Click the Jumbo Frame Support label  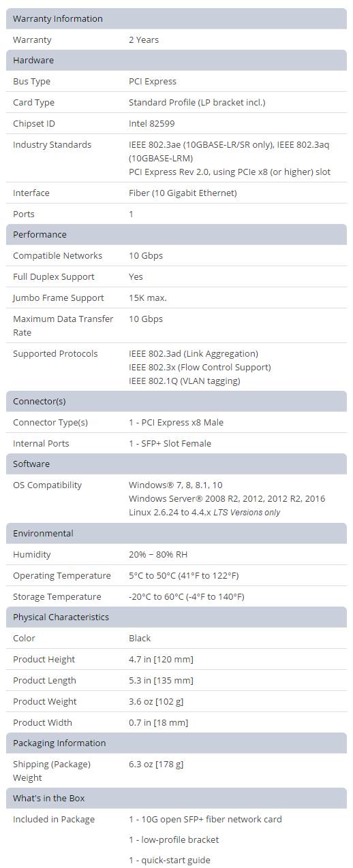tap(59, 298)
